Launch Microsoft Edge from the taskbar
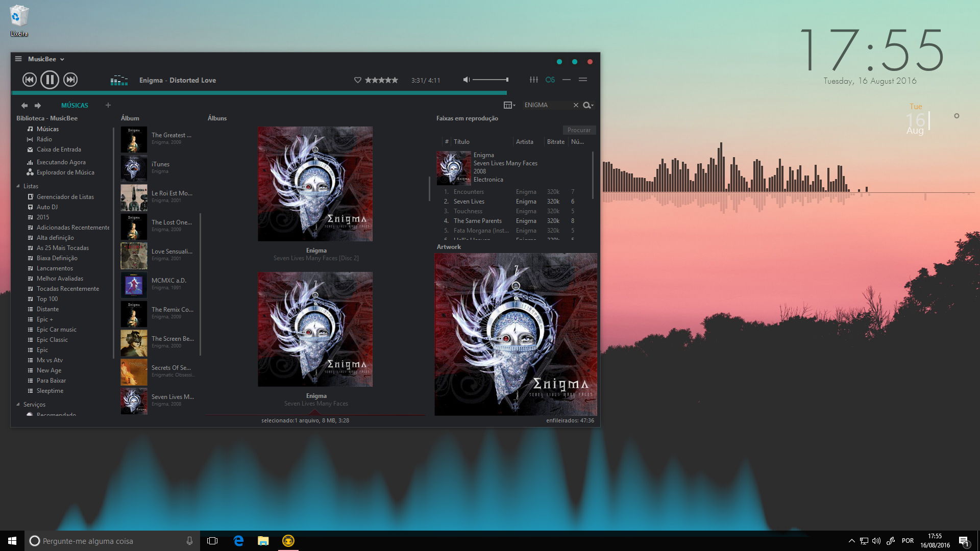This screenshot has height=551, width=980. tap(238, 541)
